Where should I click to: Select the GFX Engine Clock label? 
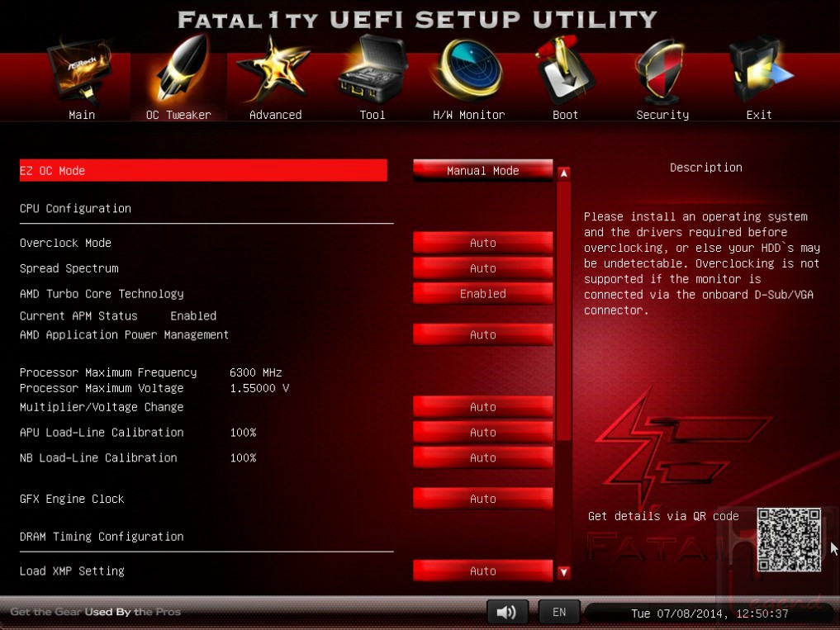[x=72, y=499]
